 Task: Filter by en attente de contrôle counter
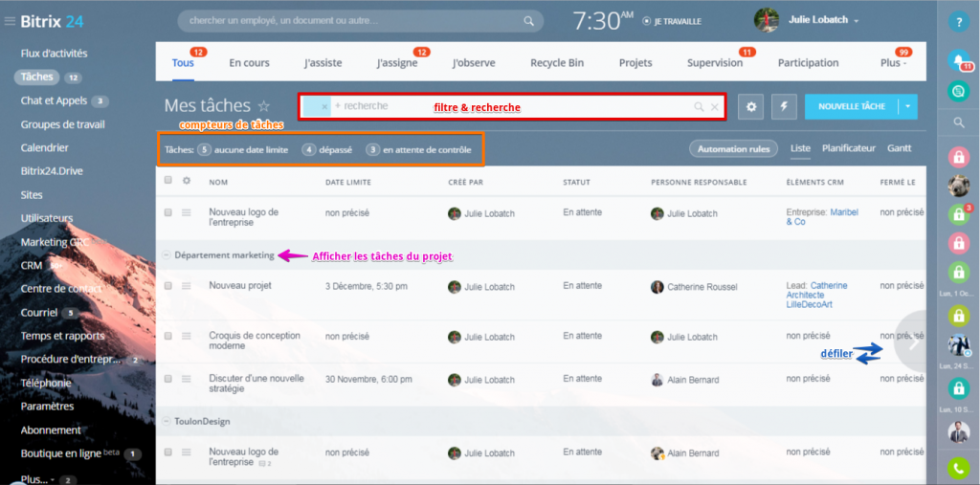pyautogui.click(x=419, y=150)
